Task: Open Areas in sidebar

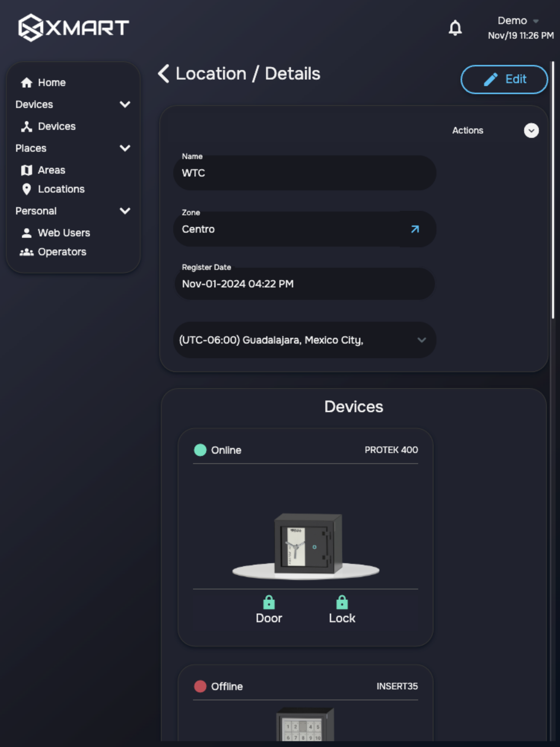Action: click(x=51, y=170)
